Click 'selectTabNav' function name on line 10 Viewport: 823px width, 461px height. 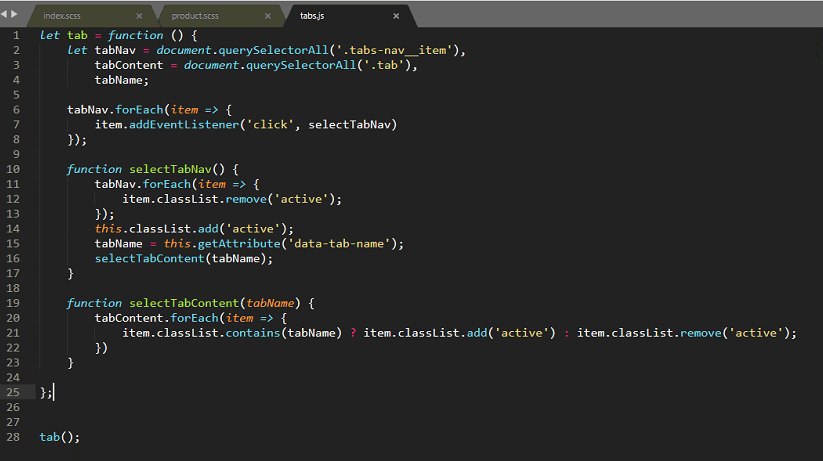tap(170, 169)
